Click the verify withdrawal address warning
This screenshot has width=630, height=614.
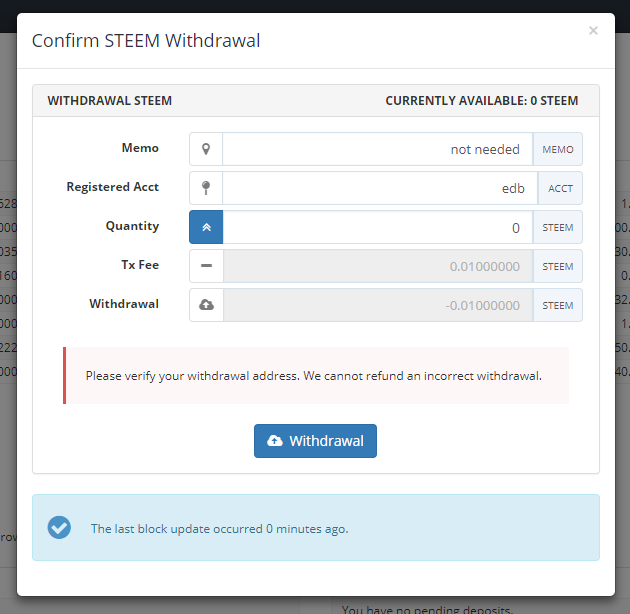click(x=314, y=376)
